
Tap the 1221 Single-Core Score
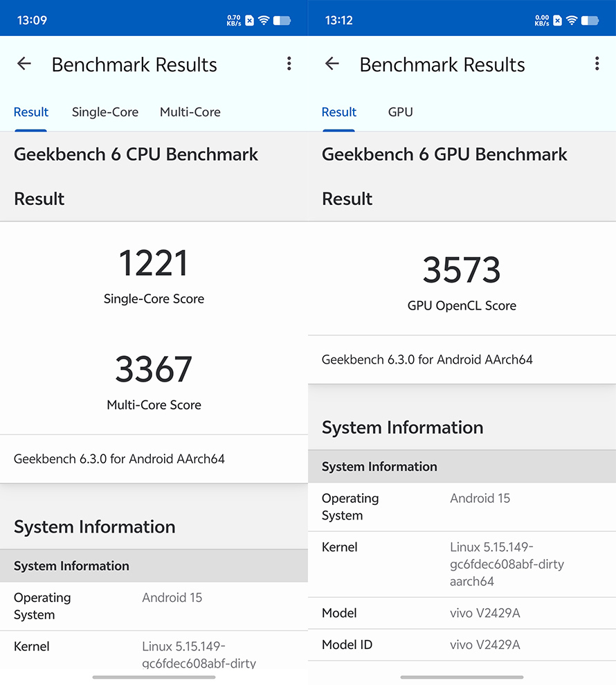tap(154, 265)
